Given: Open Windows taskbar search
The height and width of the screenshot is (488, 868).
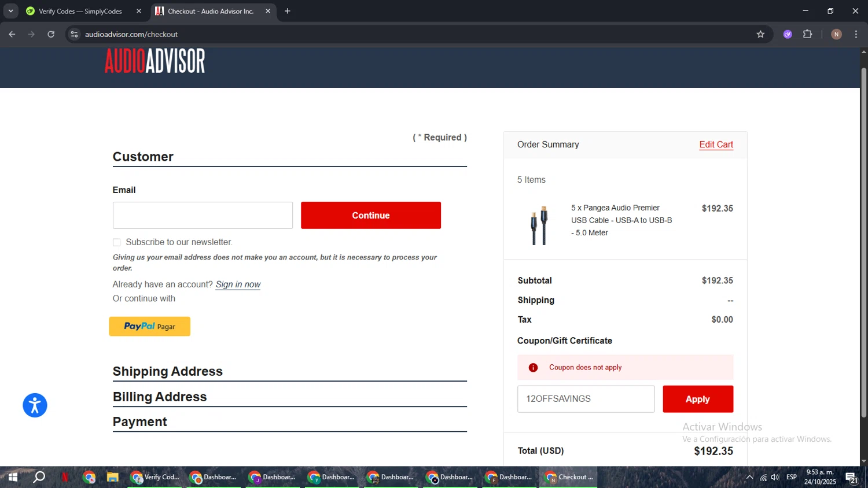Looking at the screenshot, I should (x=39, y=477).
